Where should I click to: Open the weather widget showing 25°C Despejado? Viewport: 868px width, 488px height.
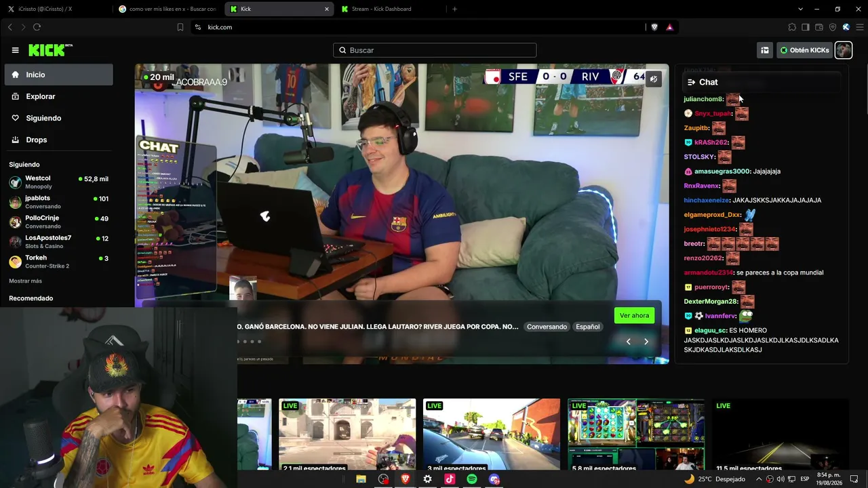pyautogui.click(x=715, y=479)
